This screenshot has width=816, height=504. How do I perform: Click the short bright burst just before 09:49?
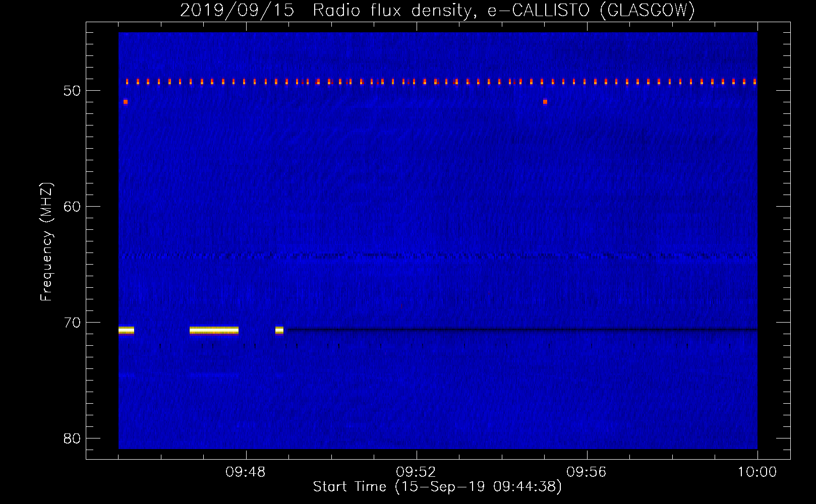tap(279, 331)
